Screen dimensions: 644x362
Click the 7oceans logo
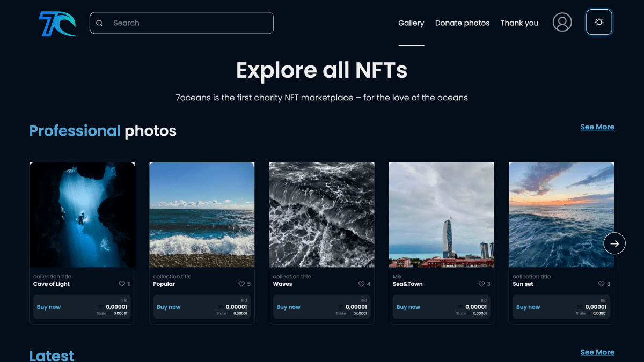pos(58,24)
